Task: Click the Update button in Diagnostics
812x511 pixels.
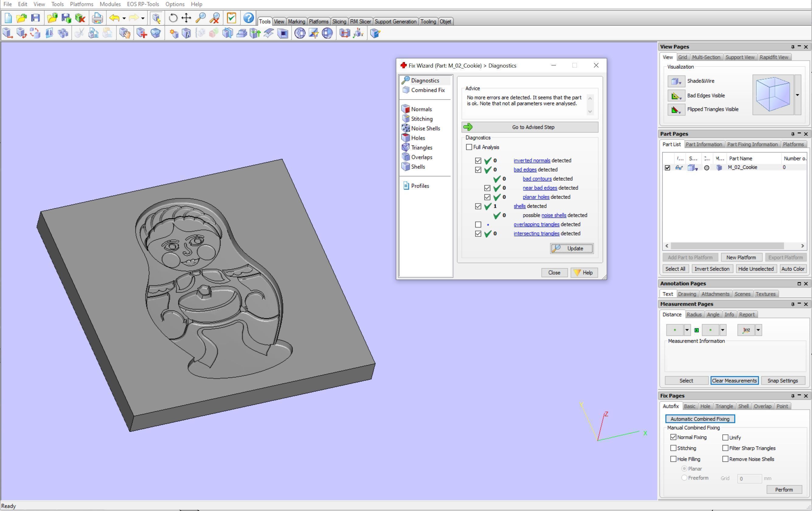Action: click(571, 248)
